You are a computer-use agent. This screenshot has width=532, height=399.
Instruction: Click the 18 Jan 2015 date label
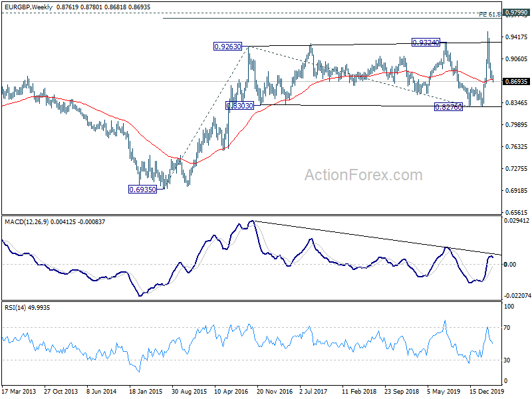click(146, 391)
